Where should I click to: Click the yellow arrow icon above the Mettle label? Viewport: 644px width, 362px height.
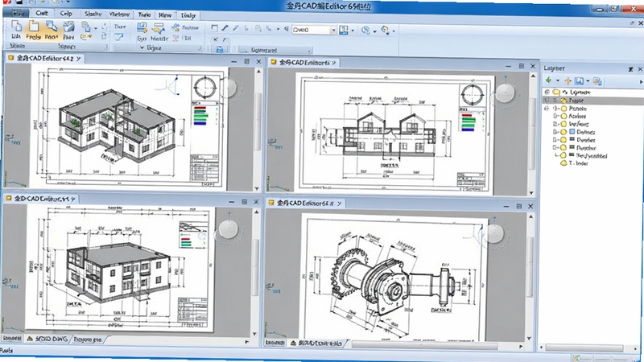tap(159, 28)
